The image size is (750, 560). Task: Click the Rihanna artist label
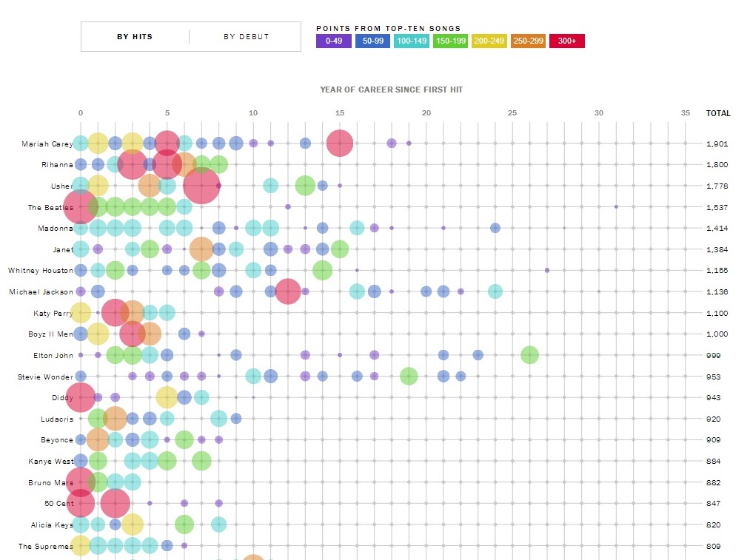click(58, 165)
